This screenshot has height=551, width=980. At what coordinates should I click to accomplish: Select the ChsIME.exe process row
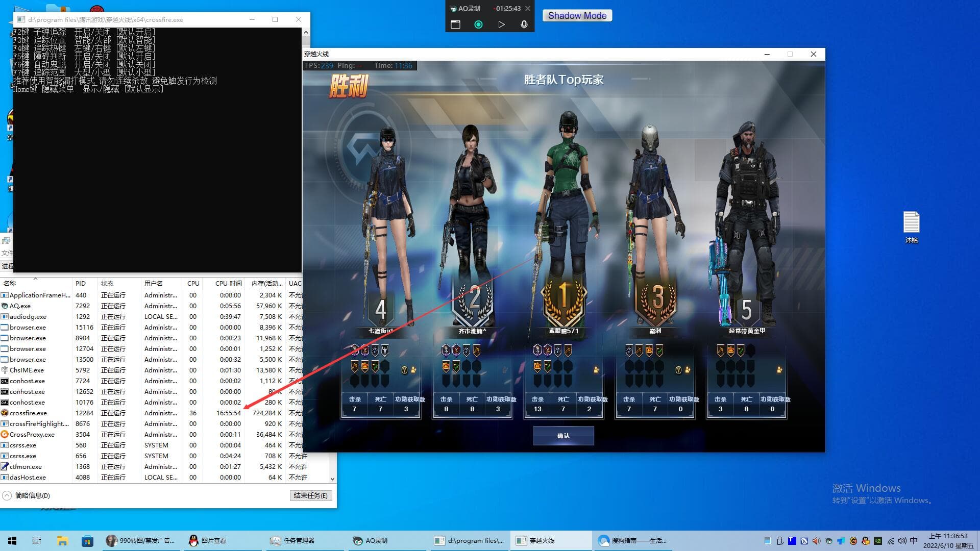click(151, 370)
